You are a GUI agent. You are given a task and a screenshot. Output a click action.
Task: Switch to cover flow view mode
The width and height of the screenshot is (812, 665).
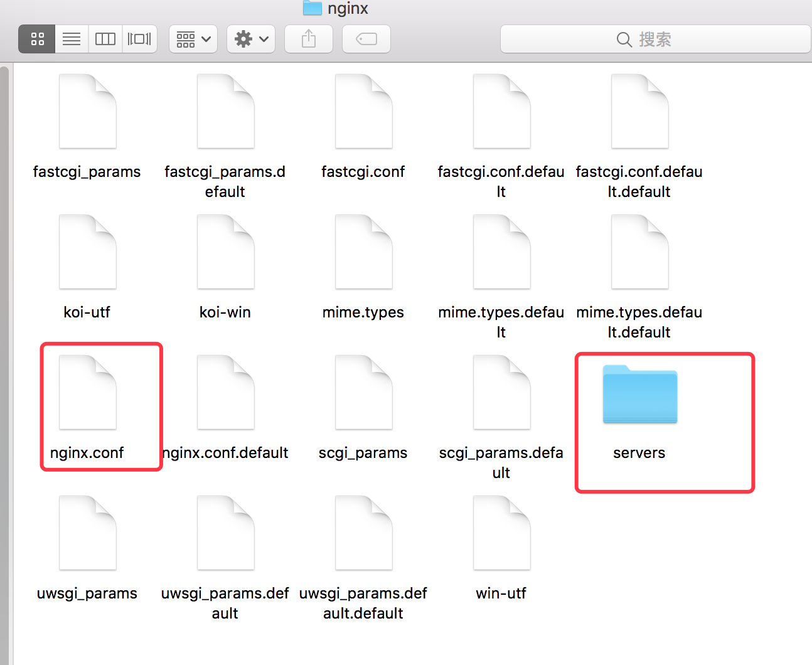click(x=139, y=39)
